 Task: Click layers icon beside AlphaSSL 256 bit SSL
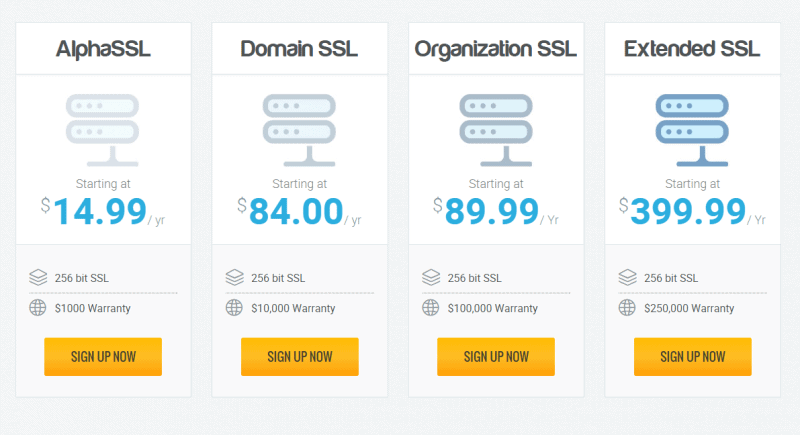click(38, 277)
